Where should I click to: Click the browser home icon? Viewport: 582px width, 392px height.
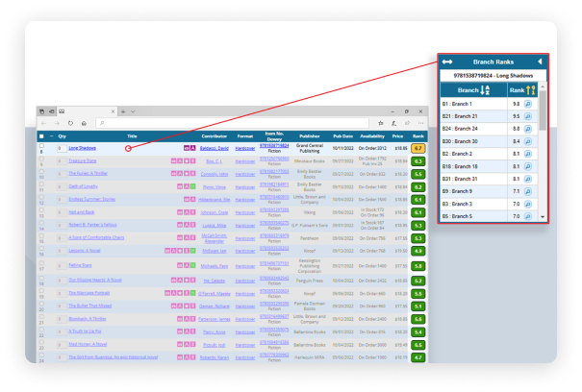(84, 123)
